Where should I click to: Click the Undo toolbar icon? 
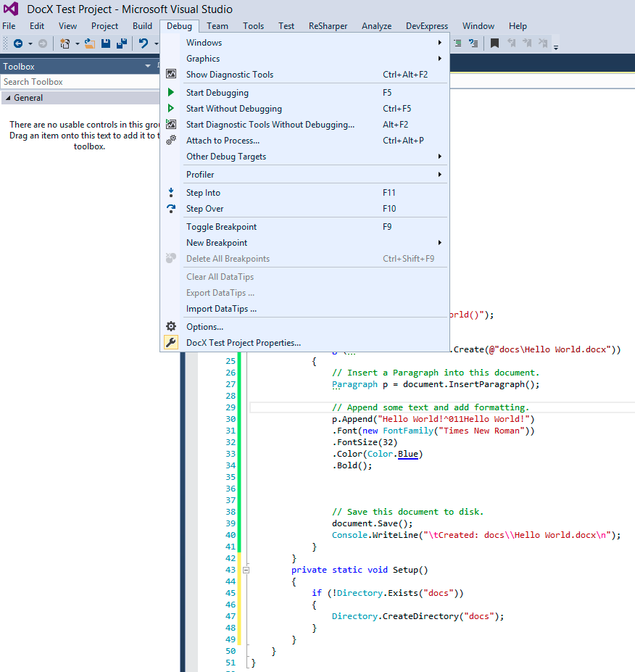(x=143, y=43)
